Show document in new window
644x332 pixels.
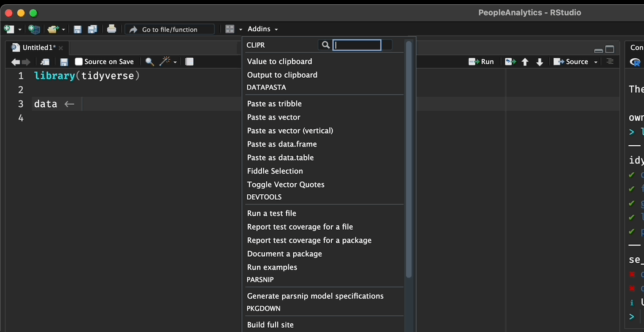(x=45, y=62)
